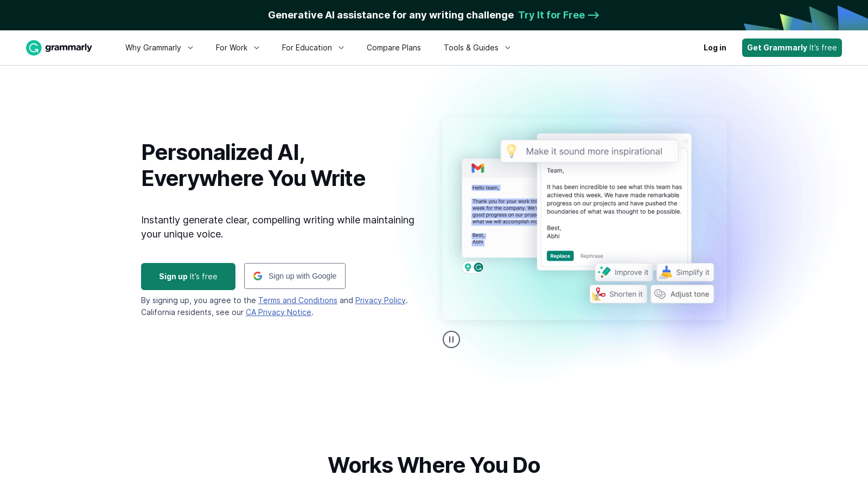The width and height of the screenshot is (868, 488).
Task: Click the Log in link
Action: click(x=715, y=48)
